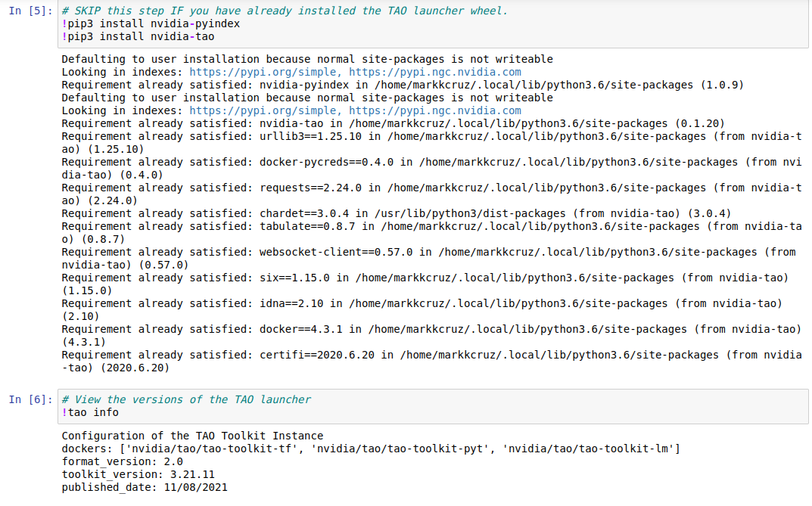Click the 'toolkit_version: 3.21.11' output line
This screenshot has width=812, height=506.
tap(138, 474)
